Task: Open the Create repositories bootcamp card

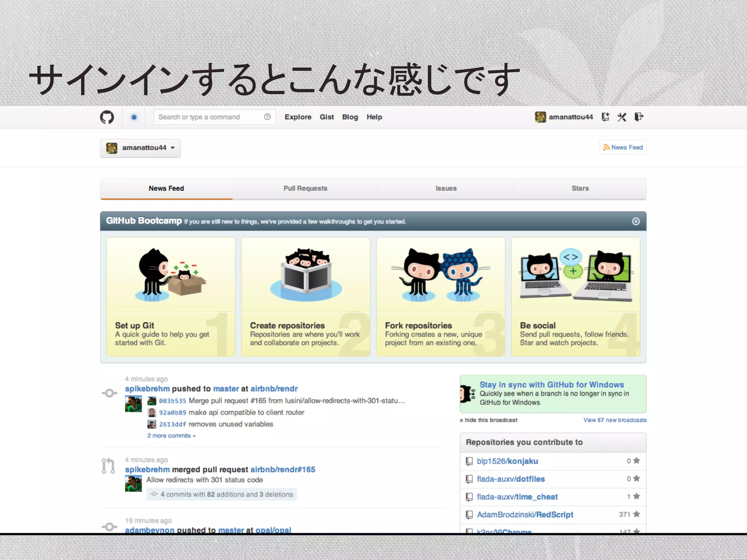Action: point(306,297)
